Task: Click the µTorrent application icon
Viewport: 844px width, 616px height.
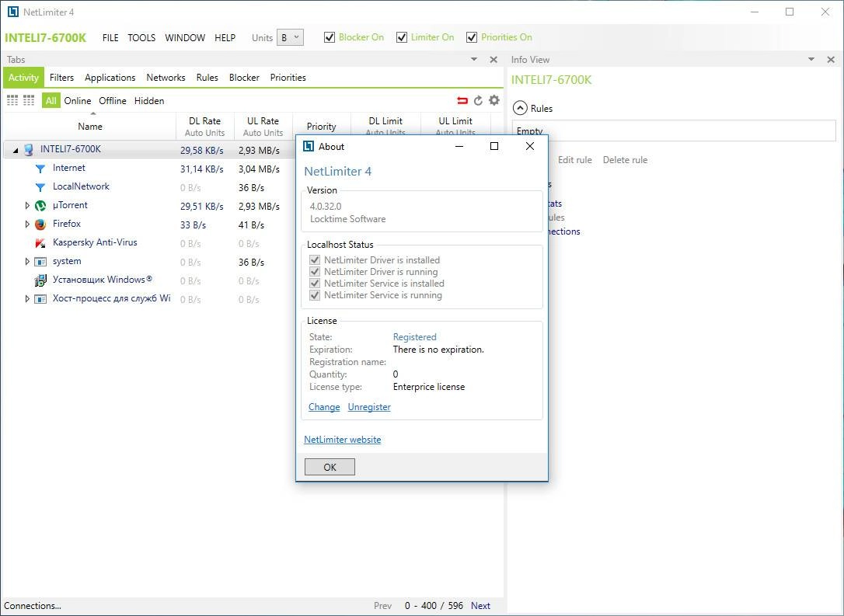Action: (40, 206)
